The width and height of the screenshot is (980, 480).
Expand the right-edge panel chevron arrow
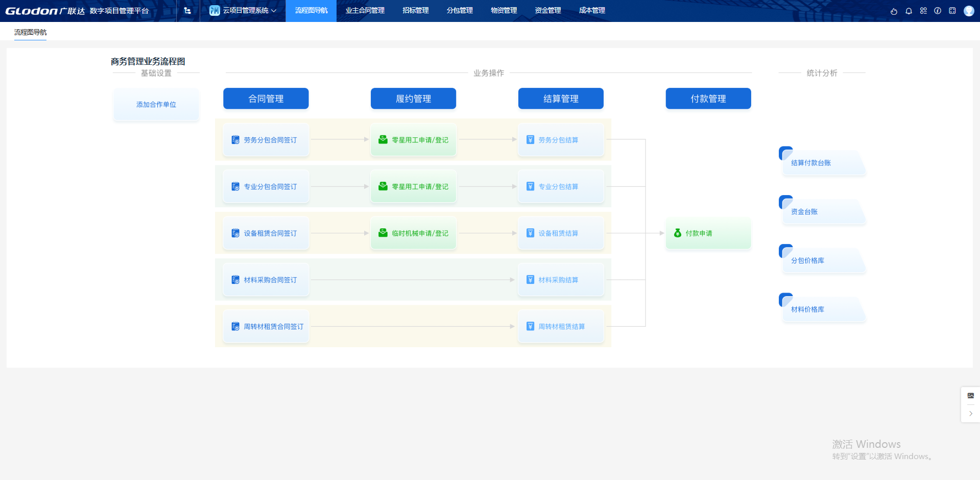click(x=970, y=414)
